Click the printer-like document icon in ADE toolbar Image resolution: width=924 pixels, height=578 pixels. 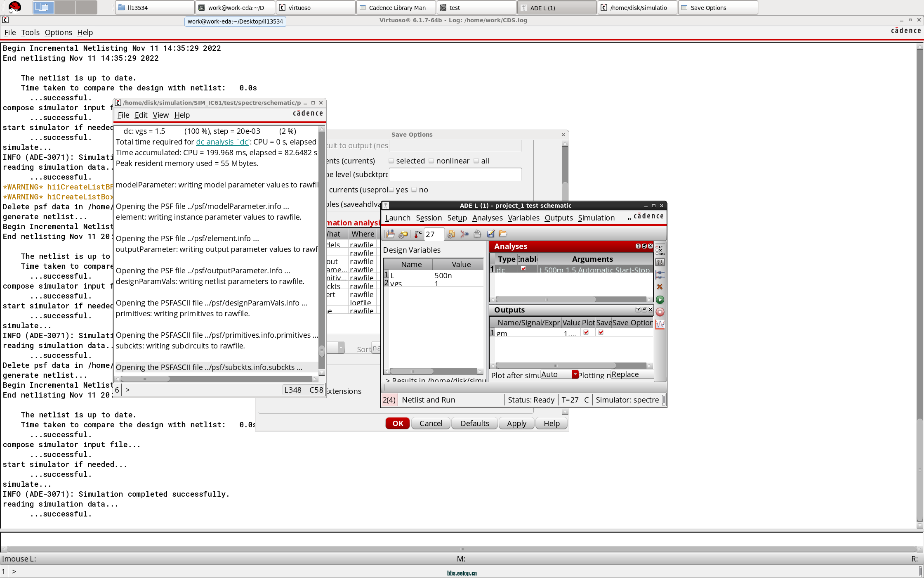click(x=477, y=234)
